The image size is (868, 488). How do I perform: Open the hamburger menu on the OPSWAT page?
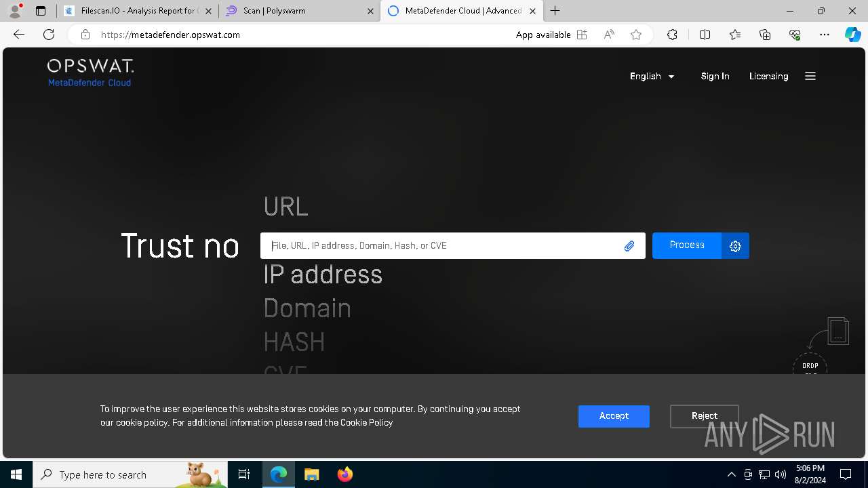click(810, 76)
